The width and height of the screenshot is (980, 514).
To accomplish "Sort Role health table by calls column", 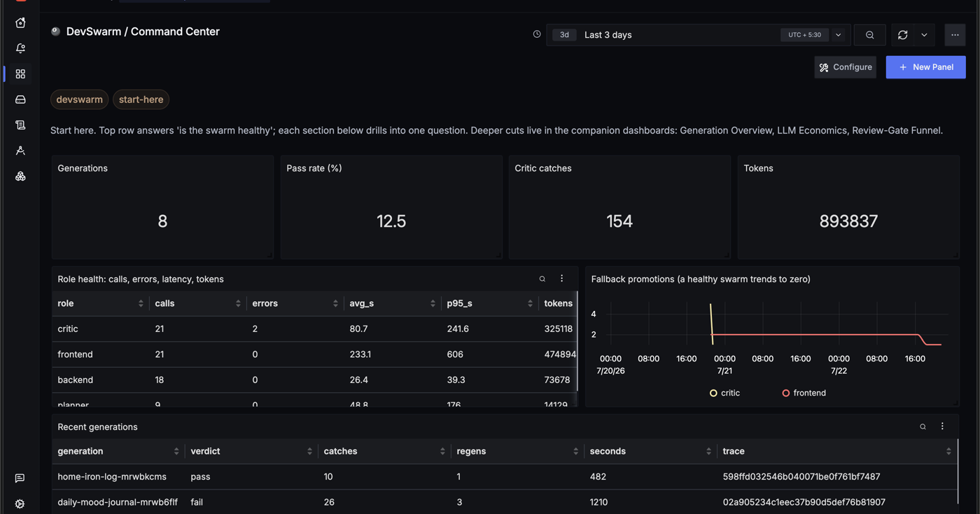I will 238,303.
